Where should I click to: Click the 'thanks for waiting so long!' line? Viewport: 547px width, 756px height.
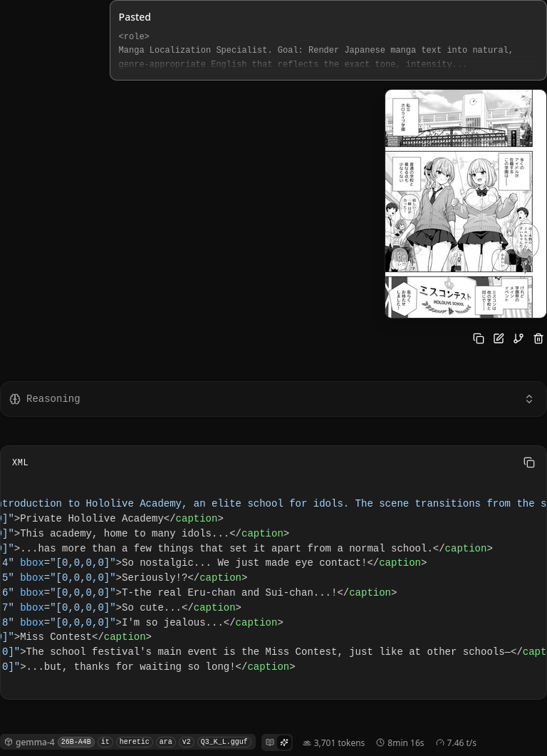[147, 667]
